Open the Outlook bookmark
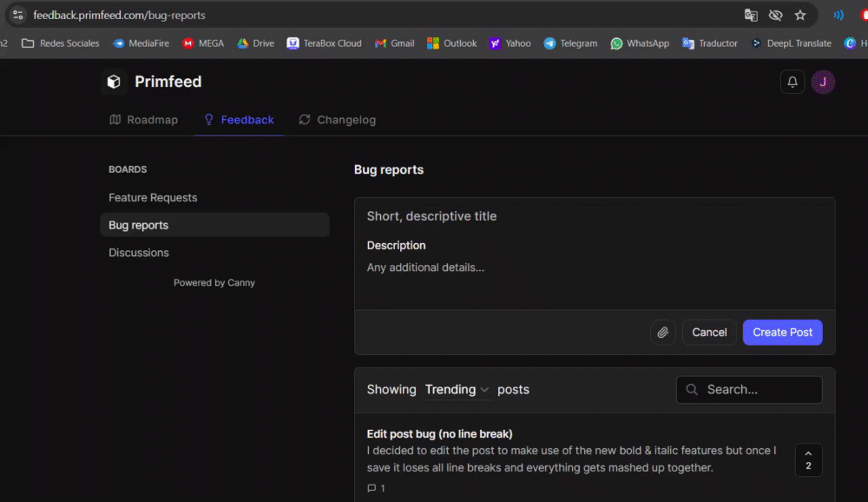868x502 pixels. (x=451, y=43)
